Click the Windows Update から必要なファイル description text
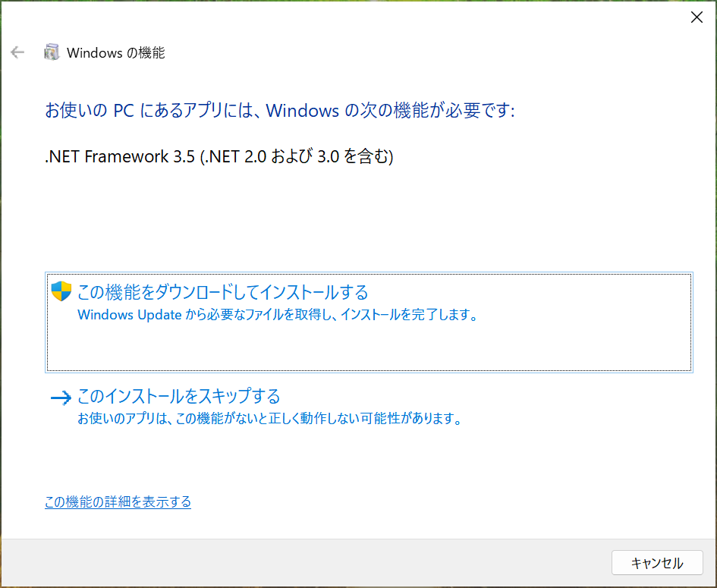 pyautogui.click(x=278, y=315)
